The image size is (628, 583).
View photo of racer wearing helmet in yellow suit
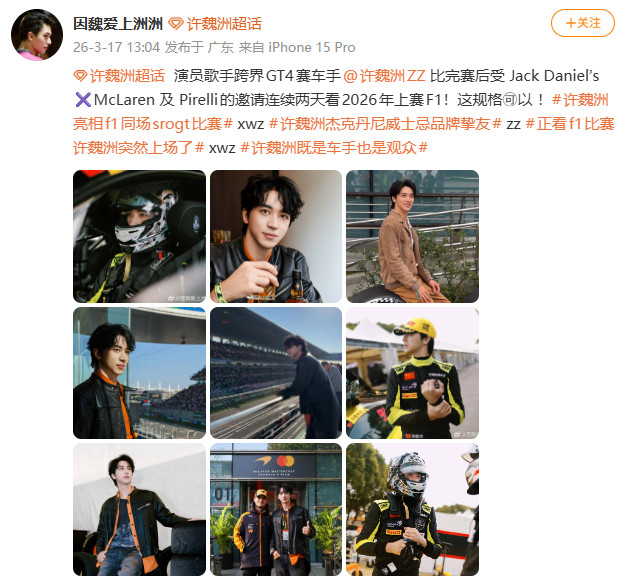click(413, 509)
